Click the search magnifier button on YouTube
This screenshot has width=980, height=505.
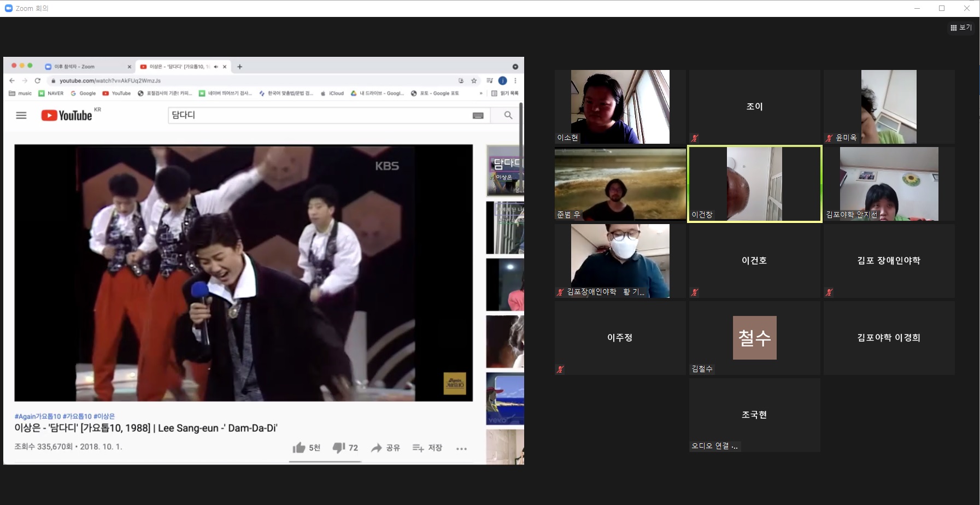pyautogui.click(x=508, y=115)
